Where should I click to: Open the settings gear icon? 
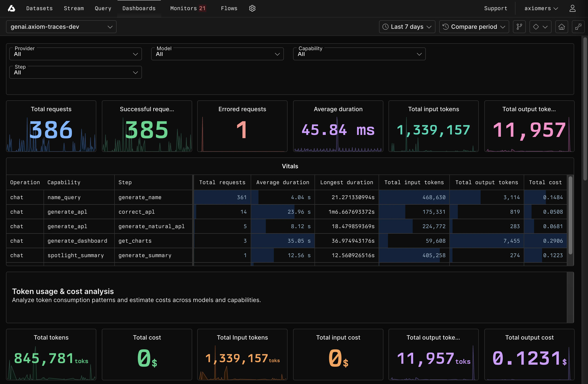[x=252, y=8]
